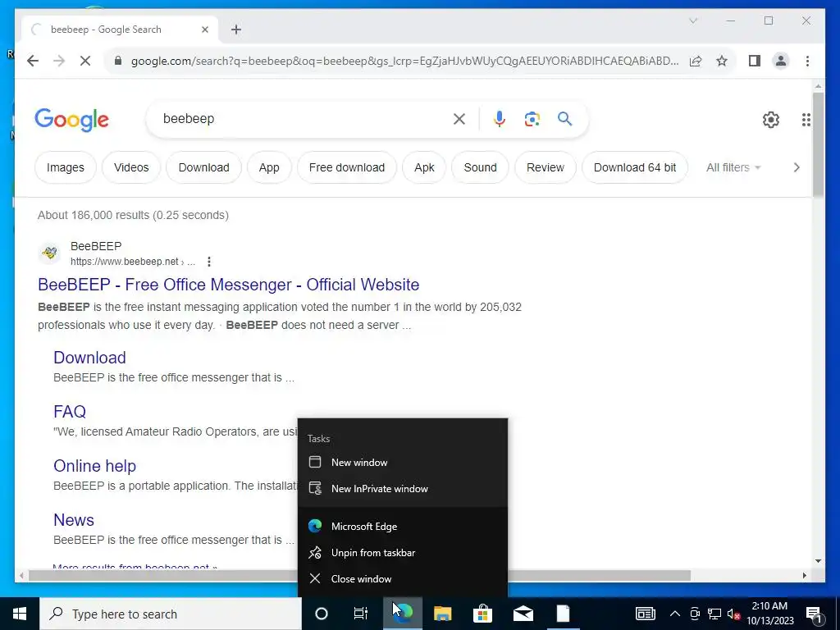Apply the Review filter chip
The height and width of the screenshot is (630, 840).
546,167
